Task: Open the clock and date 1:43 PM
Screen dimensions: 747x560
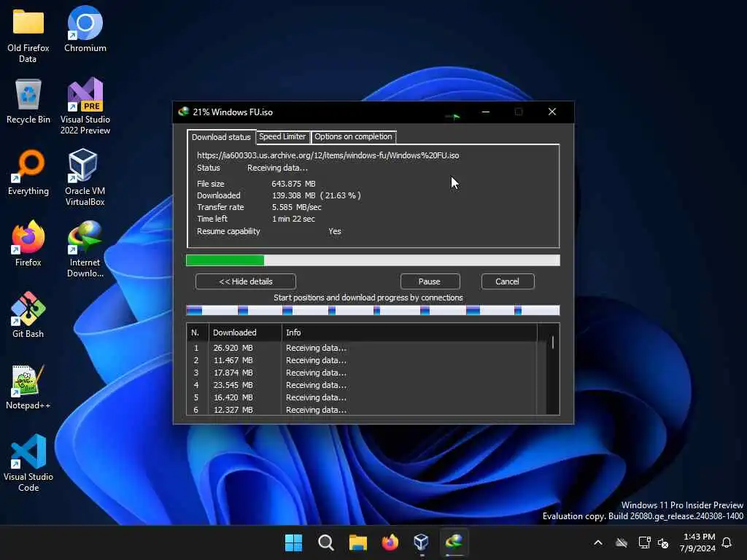Action: coord(698,542)
